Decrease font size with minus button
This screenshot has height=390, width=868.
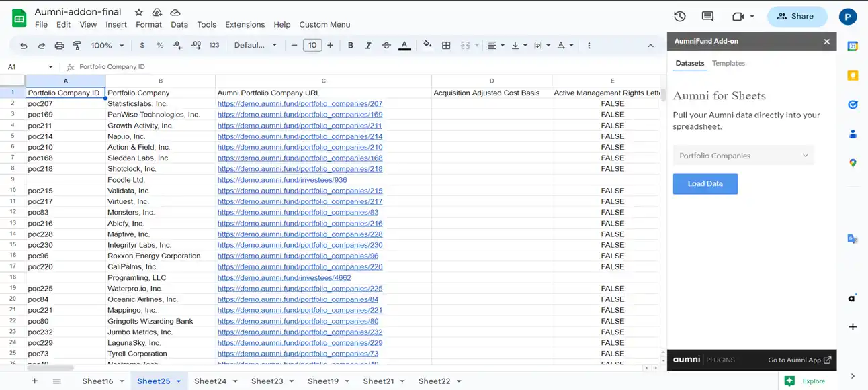pyautogui.click(x=294, y=46)
